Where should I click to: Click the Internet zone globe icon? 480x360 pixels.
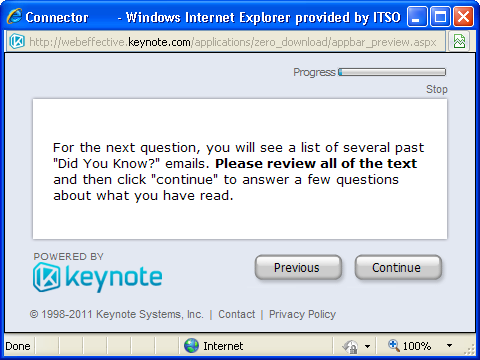(191, 346)
